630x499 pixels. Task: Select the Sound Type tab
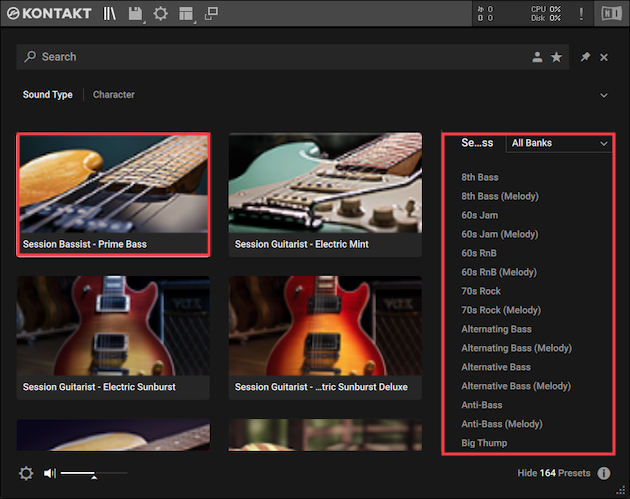pyautogui.click(x=48, y=95)
